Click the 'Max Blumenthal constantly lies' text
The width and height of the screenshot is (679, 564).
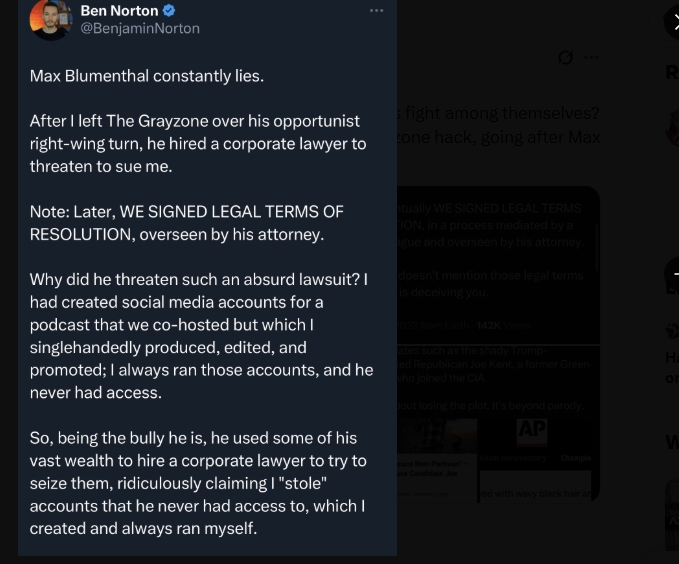click(x=147, y=76)
